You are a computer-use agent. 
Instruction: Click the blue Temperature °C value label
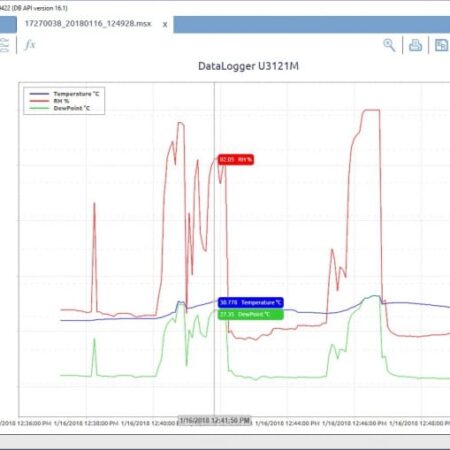[251, 302]
